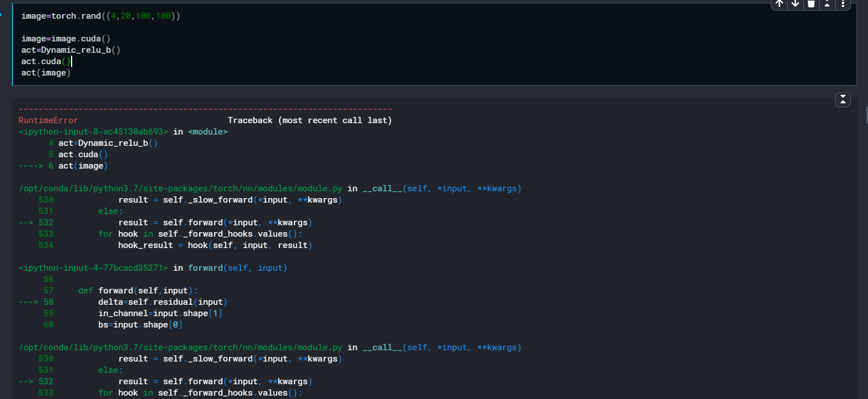Collapse the code cell input
Viewport: 868px width, 399px height.
click(x=827, y=4)
